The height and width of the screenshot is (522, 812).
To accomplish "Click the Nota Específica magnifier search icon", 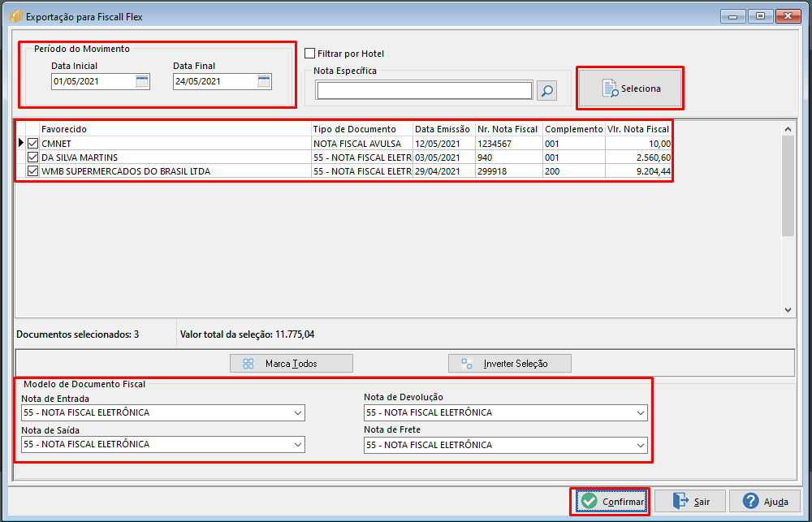I will point(546,91).
